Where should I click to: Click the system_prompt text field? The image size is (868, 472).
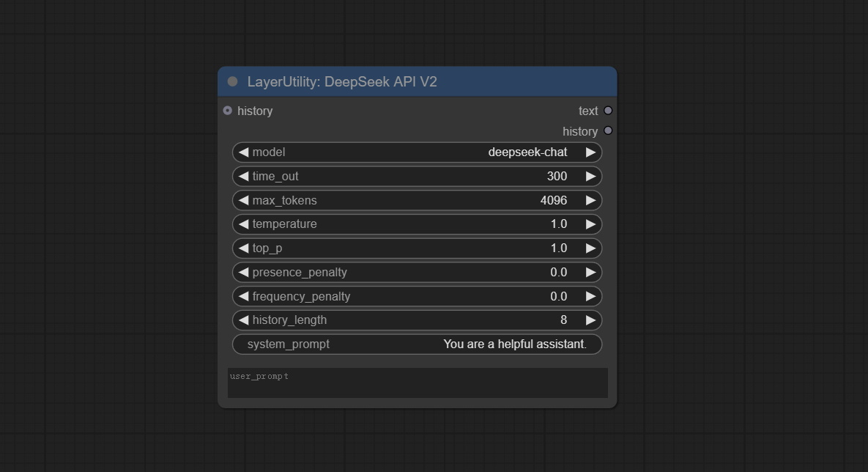click(x=417, y=344)
